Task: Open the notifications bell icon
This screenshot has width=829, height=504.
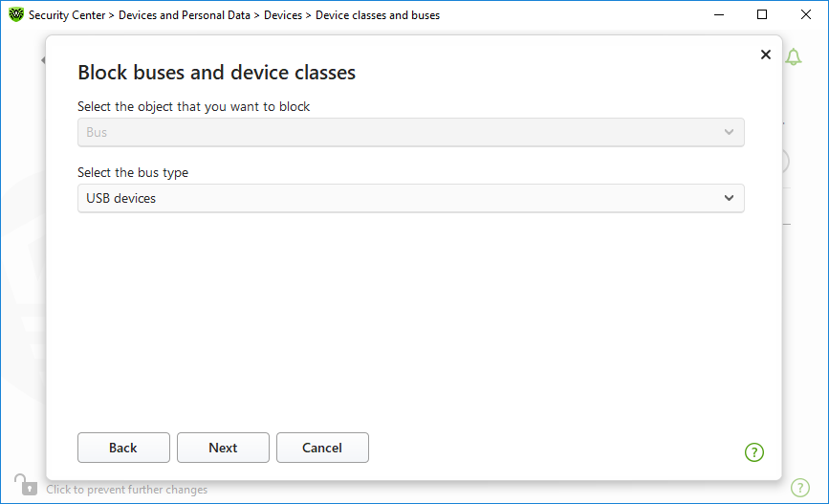Action: pos(793,56)
